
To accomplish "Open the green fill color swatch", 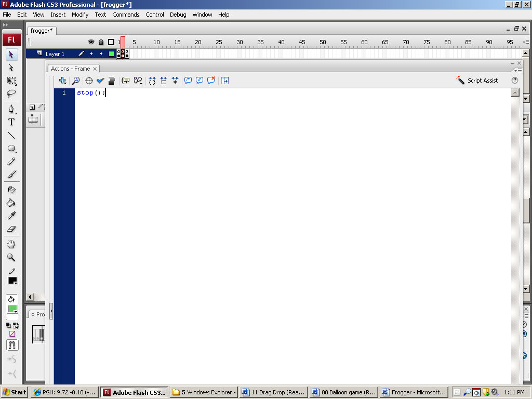I will point(12,310).
